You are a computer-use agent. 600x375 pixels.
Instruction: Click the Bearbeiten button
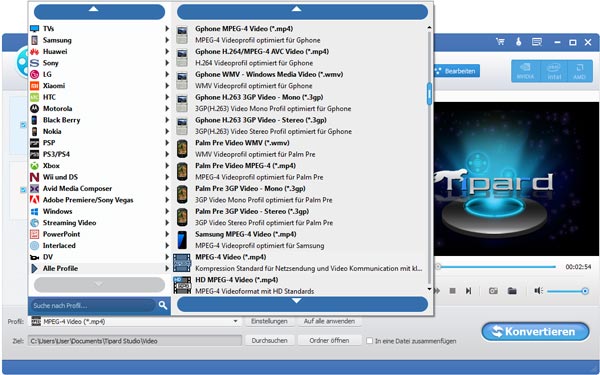(x=456, y=71)
